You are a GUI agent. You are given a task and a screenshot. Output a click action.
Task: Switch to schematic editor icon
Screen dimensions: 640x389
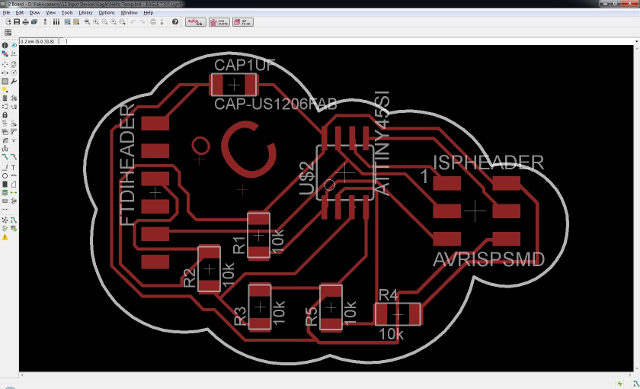(x=45, y=22)
